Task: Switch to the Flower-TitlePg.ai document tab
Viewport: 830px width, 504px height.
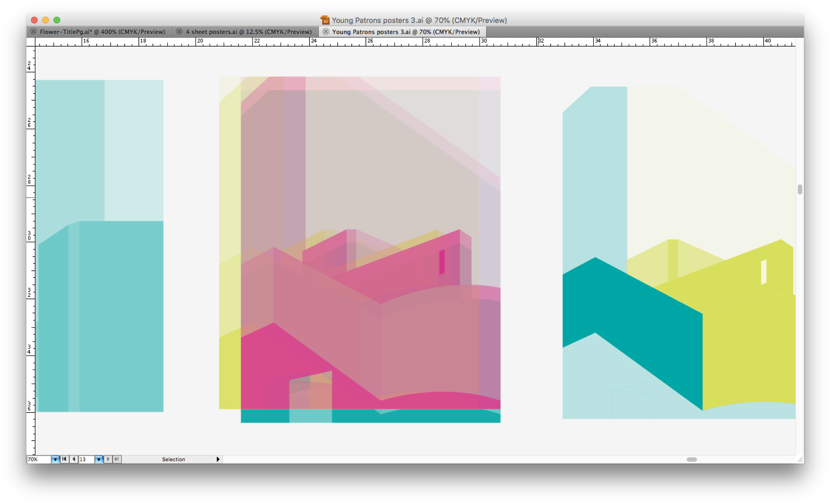Action: (102, 31)
